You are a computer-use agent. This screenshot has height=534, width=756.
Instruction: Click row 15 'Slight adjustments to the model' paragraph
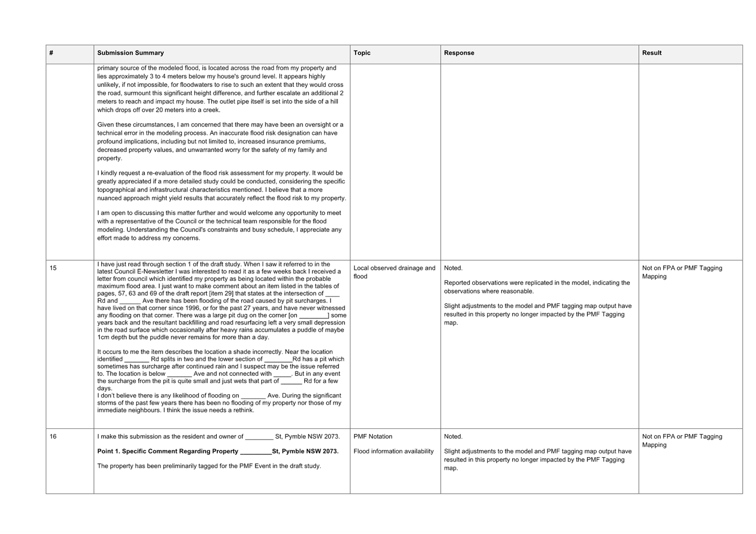pyautogui.click(x=538, y=314)
